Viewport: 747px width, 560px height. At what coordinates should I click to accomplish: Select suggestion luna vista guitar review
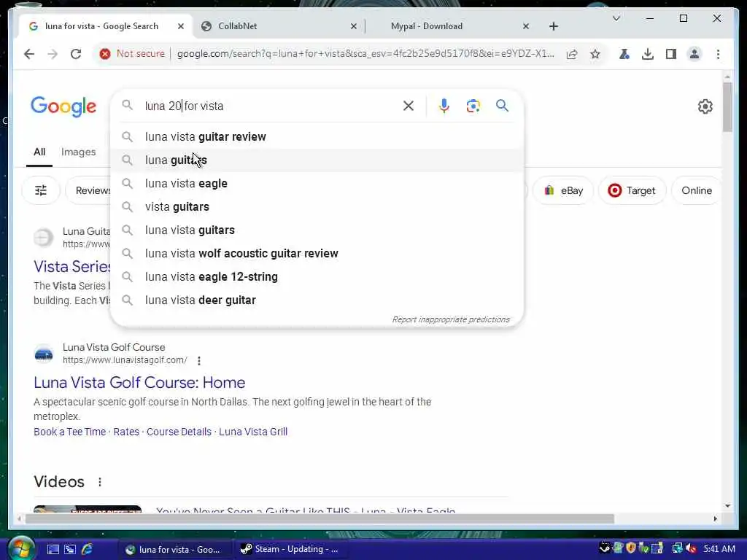point(317,136)
